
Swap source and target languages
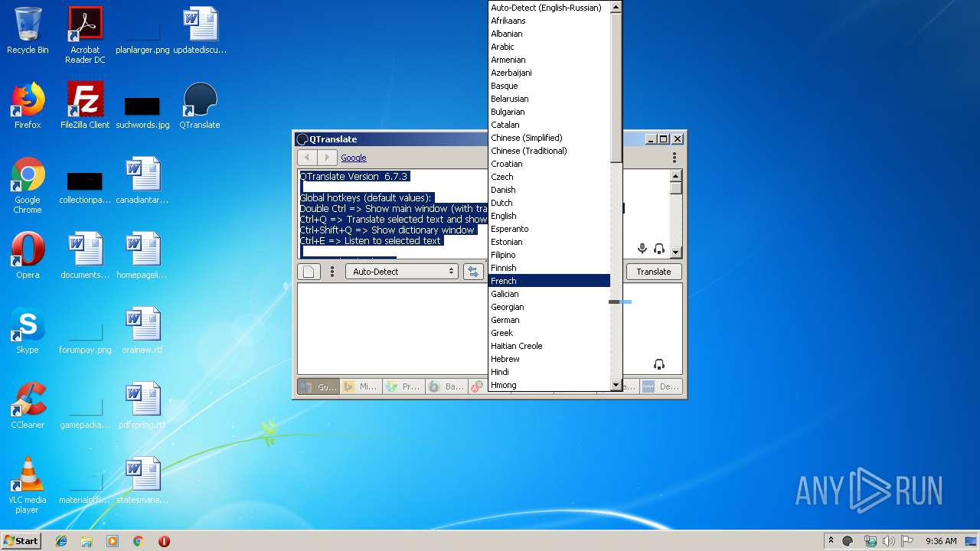(x=473, y=272)
